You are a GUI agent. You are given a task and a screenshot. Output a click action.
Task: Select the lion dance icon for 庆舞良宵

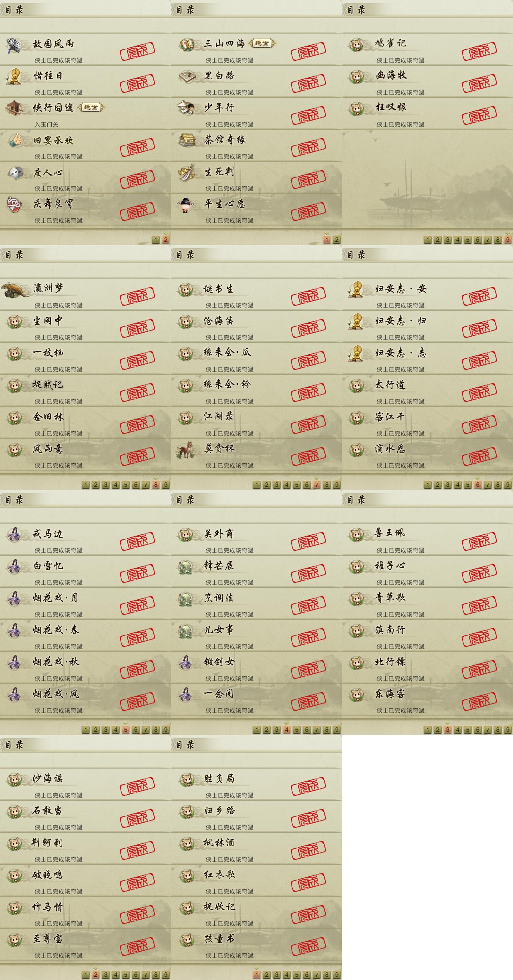tap(14, 205)
